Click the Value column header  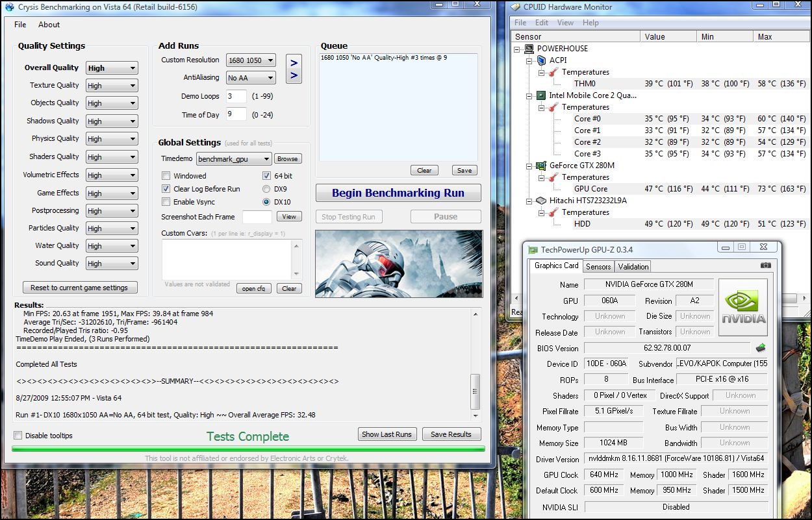pyautogui.click(x=669, y=37)
